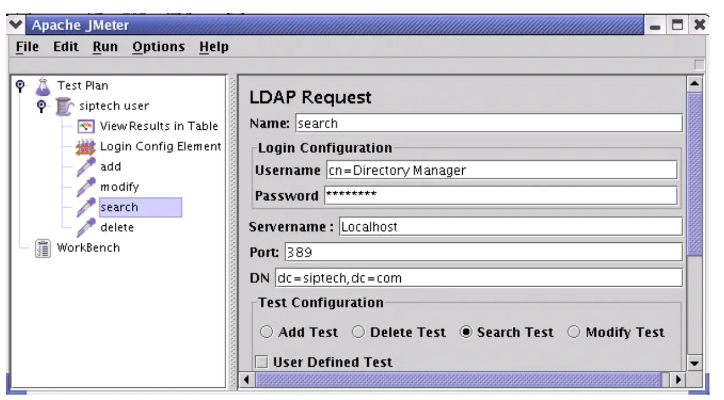Select the Delete Test radio button
Screen dimensions: 724x400
[x=358, y=332]
